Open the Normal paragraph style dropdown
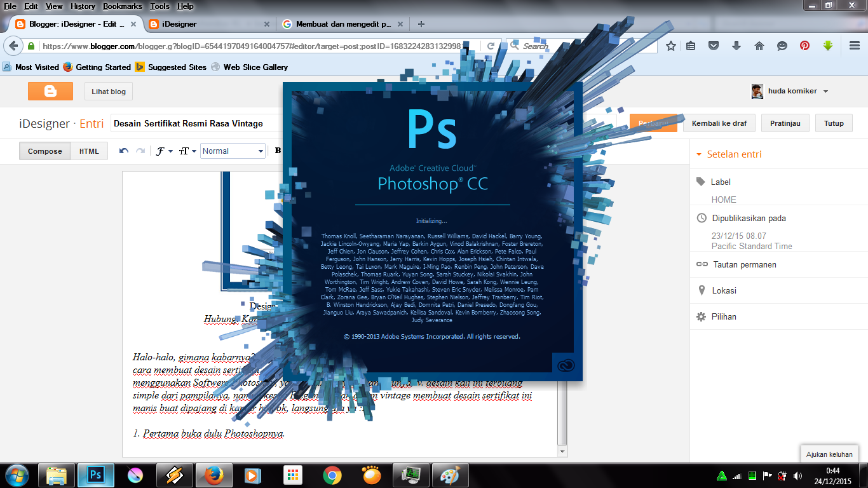 click(233, 151)
